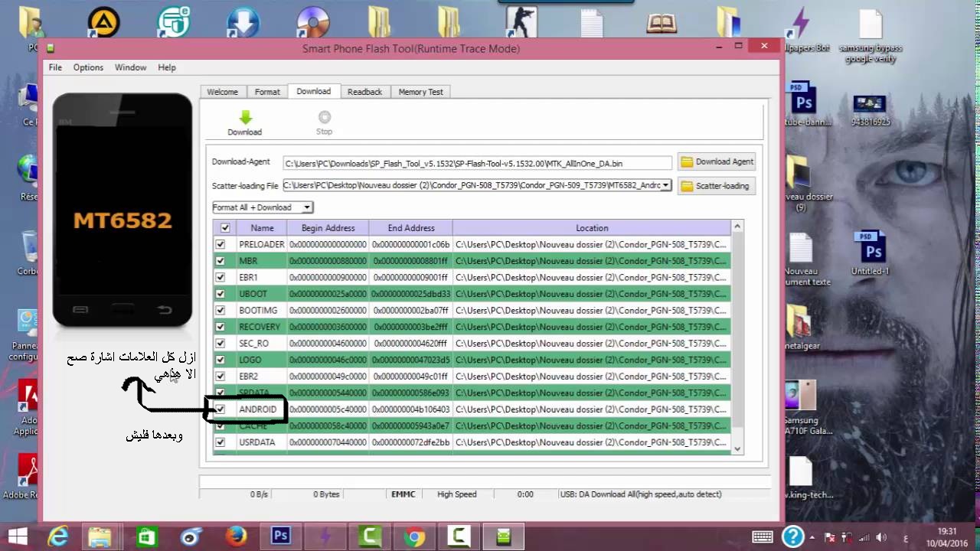The image size is (980, 551).
Task: Open Photoshop from the taskbar
Action: click(x=281, y=536)
